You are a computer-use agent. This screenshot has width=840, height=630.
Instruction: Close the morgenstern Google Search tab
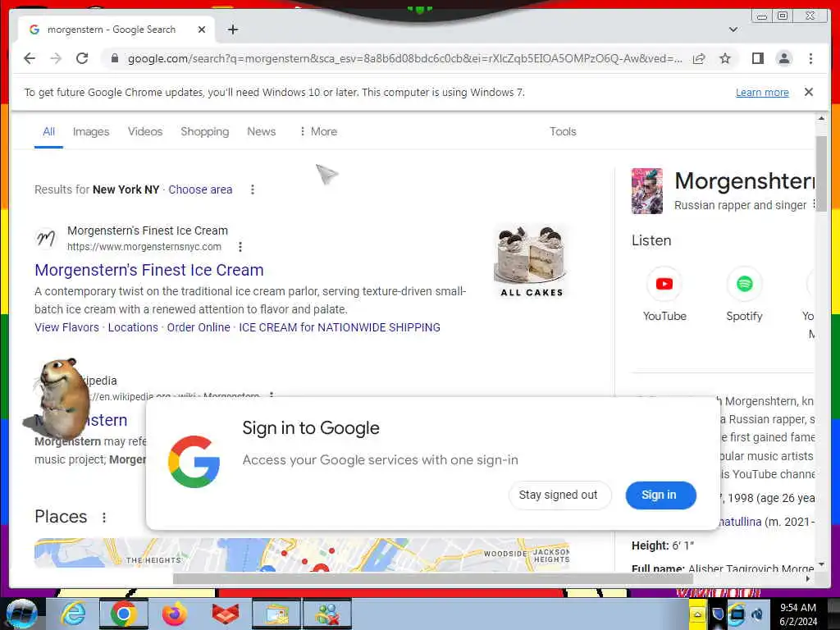(202, 30)
